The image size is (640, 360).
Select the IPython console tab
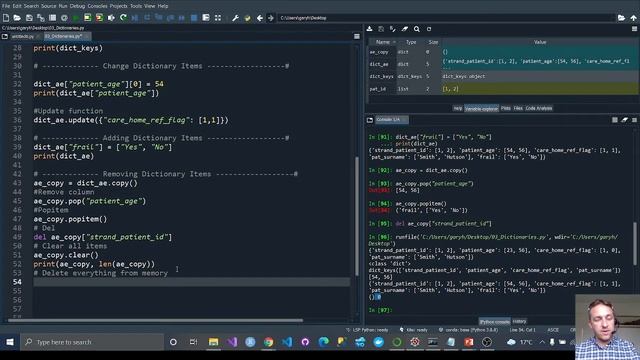tap(494, 321)
